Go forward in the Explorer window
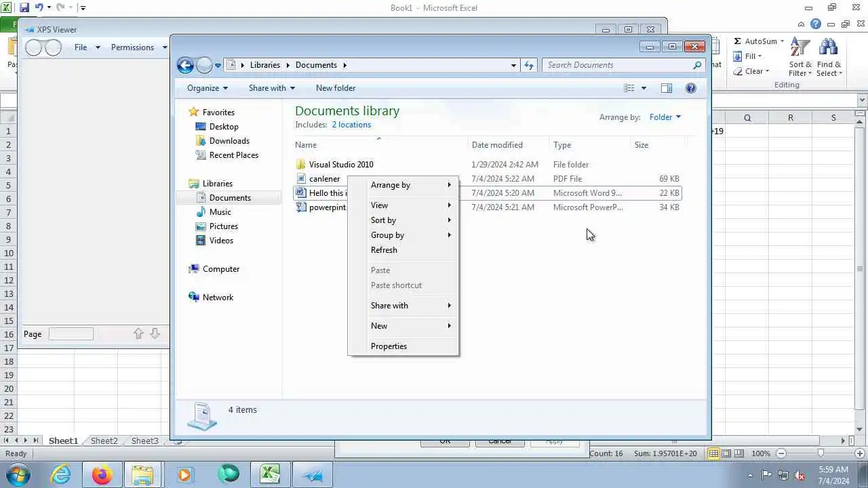 (204, 65)
